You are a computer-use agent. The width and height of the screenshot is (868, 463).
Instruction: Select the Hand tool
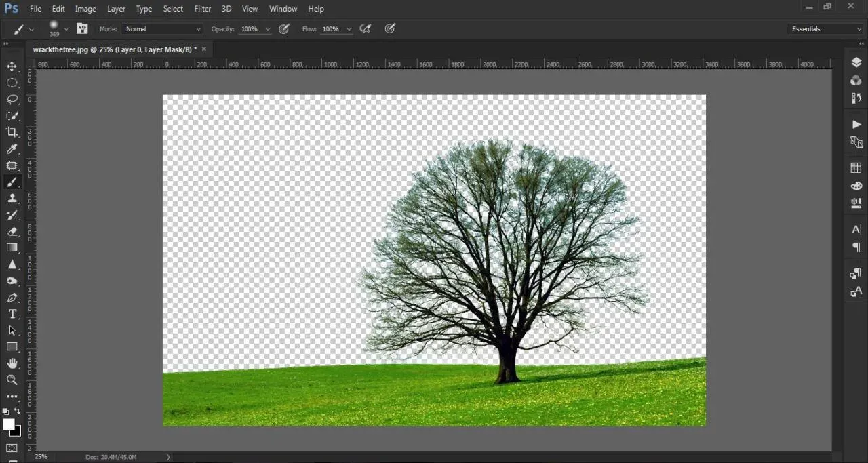pos(12,364)
